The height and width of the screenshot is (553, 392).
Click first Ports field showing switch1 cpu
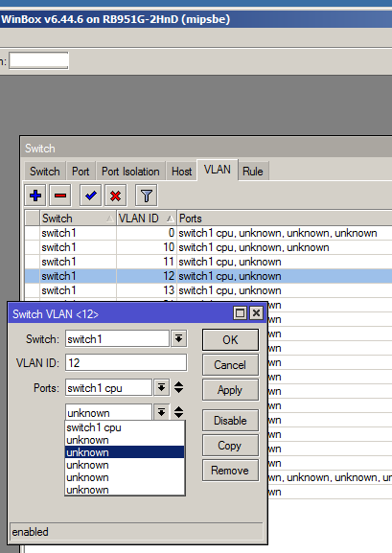(108, 387)
